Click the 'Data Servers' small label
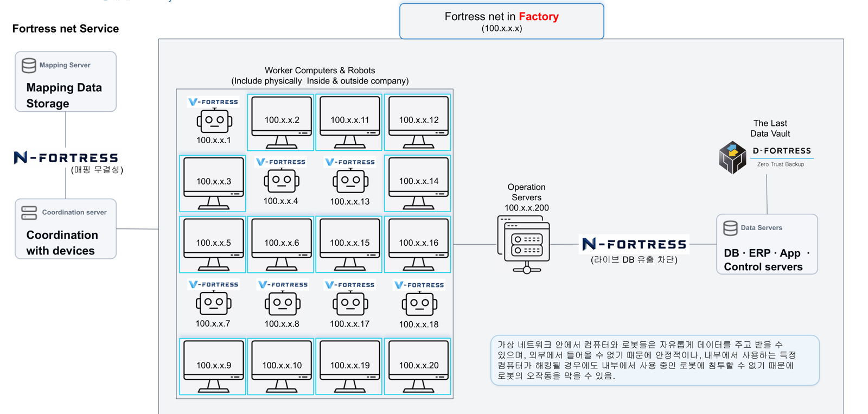This screenshot has width=868, height=414. [761, 228]
